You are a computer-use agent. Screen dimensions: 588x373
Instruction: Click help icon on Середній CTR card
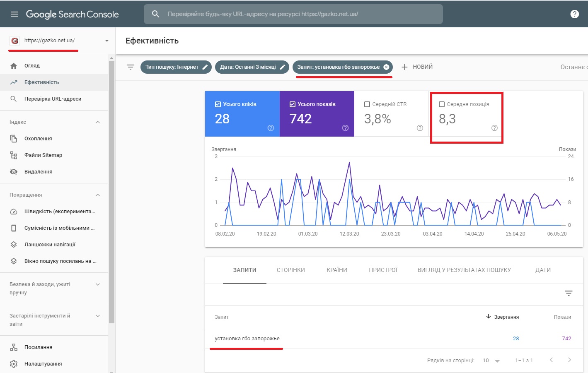pyautogui.click(x=420, y=128)
